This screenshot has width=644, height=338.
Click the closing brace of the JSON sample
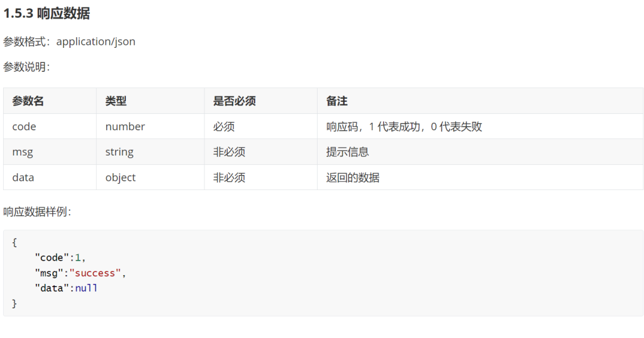pos(14,304)
